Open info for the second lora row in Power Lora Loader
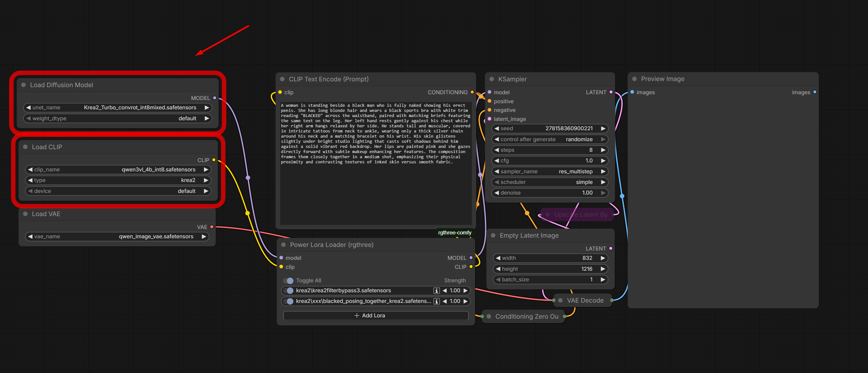 436,301
